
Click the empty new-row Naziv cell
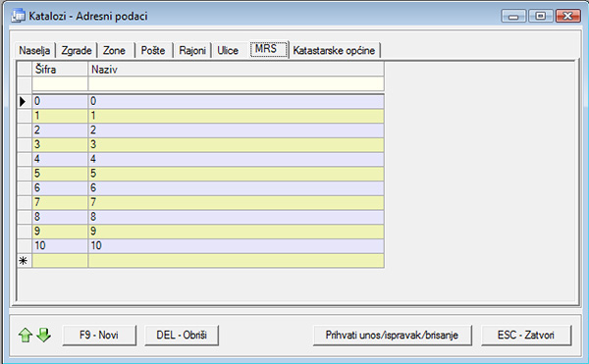(x=236, y=261)
